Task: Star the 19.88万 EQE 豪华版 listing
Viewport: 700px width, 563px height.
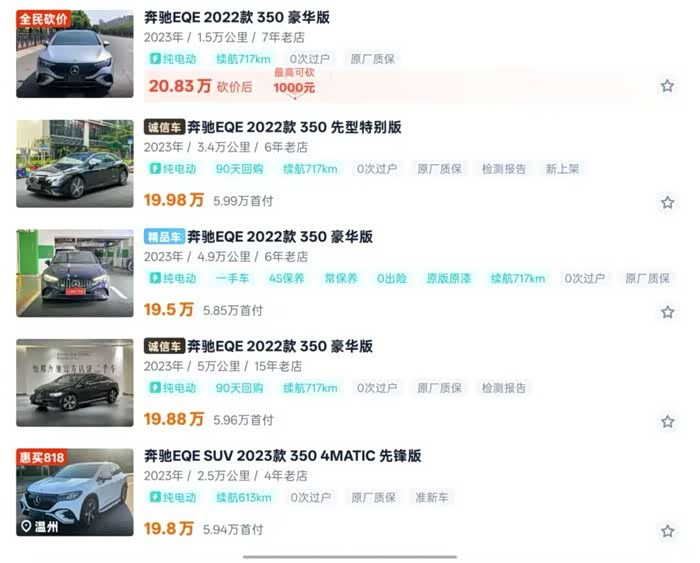Action: [667, 421]
